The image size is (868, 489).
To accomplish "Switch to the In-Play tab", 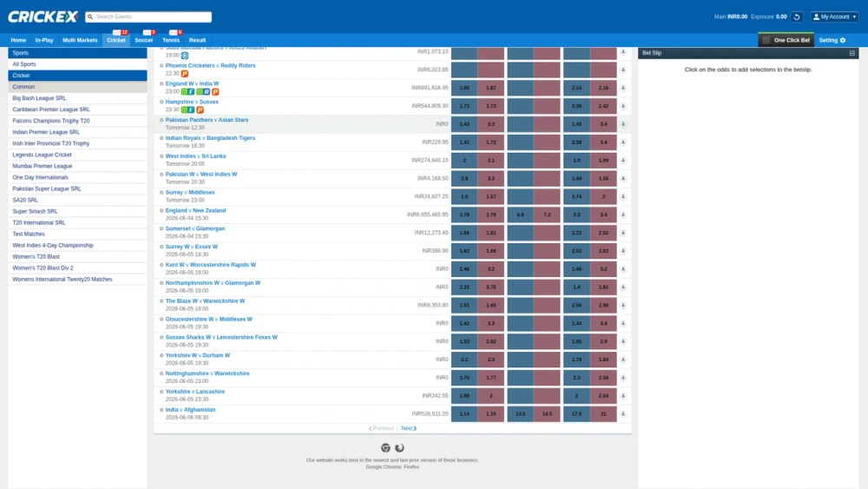I will point(44,40).
